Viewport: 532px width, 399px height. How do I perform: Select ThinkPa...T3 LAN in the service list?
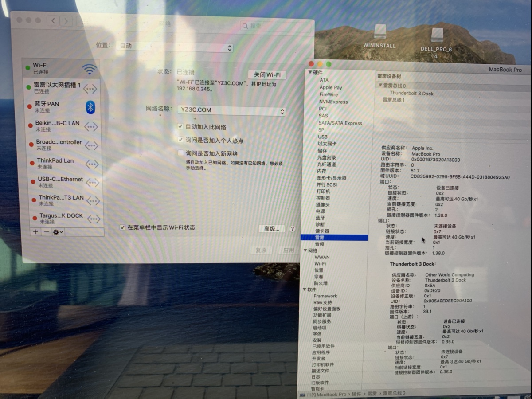[x=64, y=200]
